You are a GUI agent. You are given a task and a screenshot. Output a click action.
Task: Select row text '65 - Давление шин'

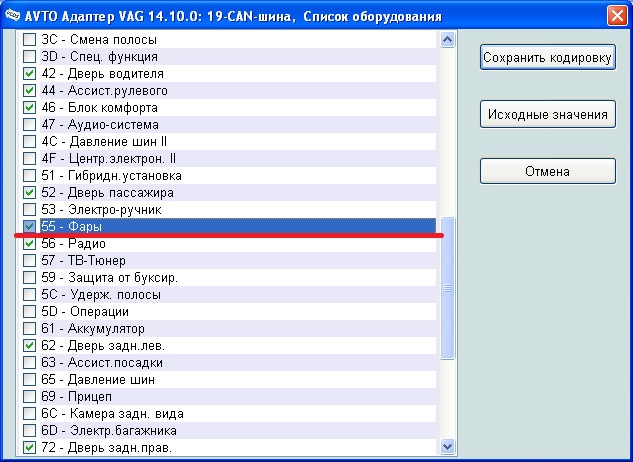coord(98,380)
